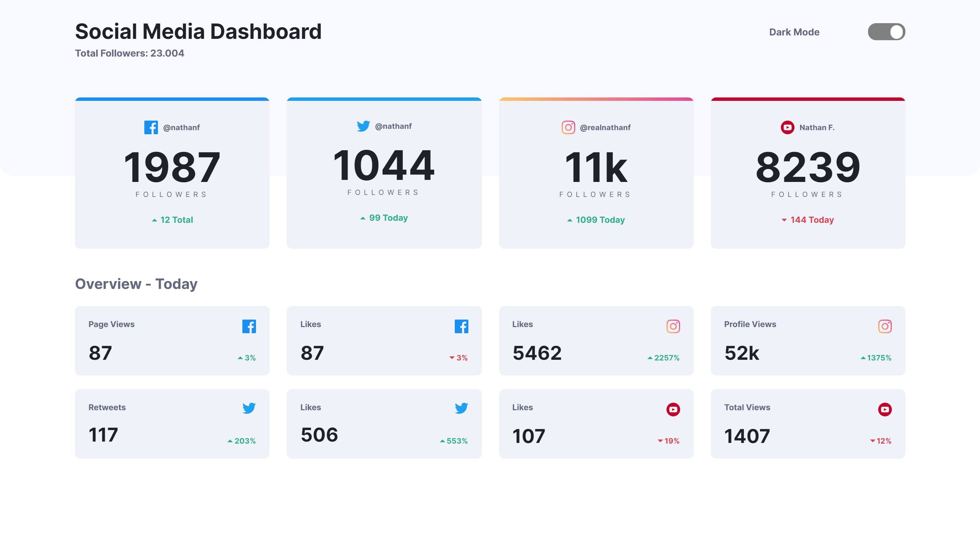Open the Facebook 1987 followers card
This screenshot has width=980, height=539.
(172, 173)
